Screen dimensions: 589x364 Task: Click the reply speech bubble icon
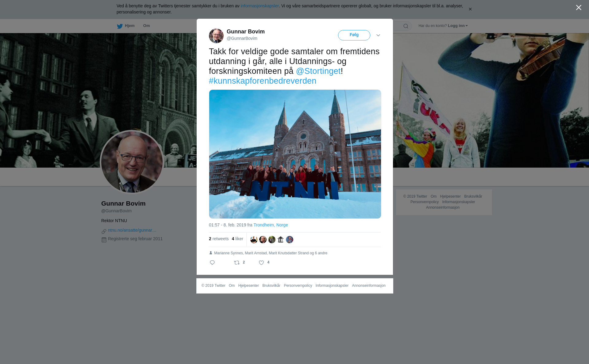[x=212, y=263]
